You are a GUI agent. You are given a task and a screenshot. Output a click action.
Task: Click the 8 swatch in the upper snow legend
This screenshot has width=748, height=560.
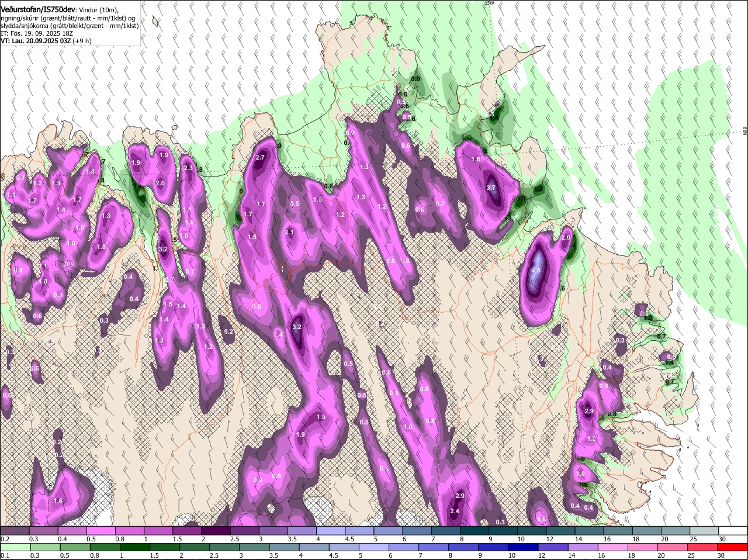[473, 531]
